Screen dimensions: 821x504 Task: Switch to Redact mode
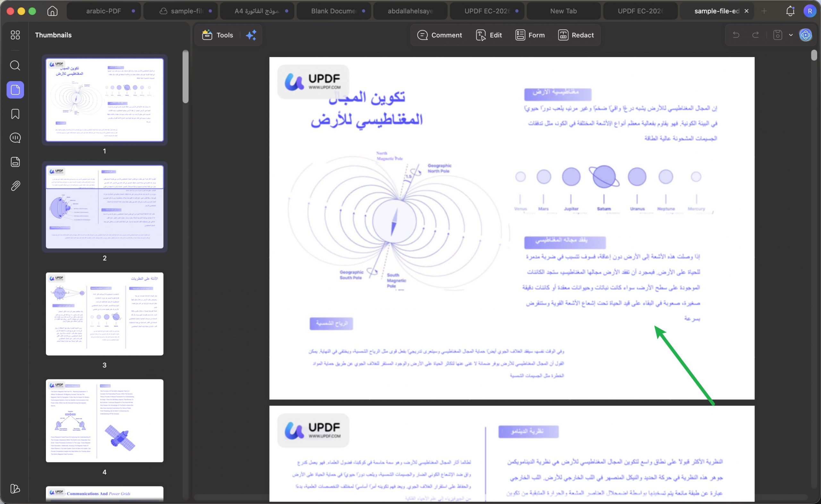576,35
